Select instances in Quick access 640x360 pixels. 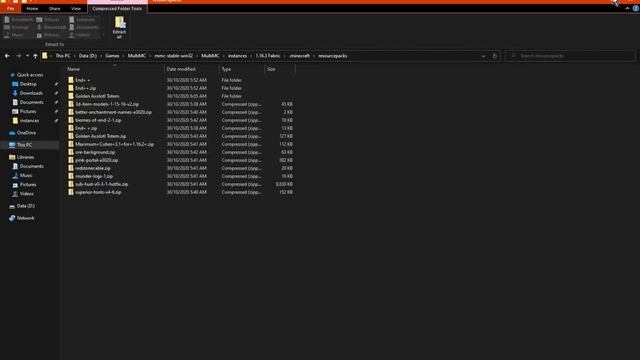(x=29, y=121)
